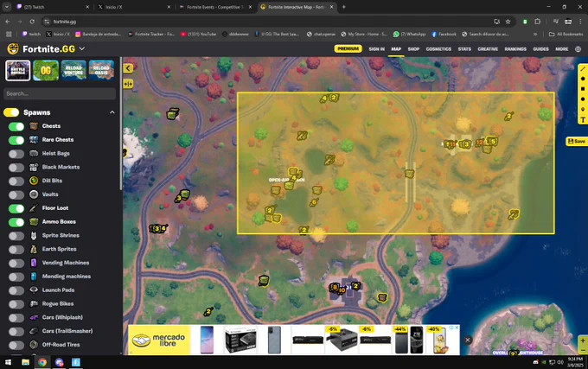This screenshot has height=369, width=588.
Task: Enable the Vending Machines toggle
Action: pyautogui.click(x=16, y=264)
